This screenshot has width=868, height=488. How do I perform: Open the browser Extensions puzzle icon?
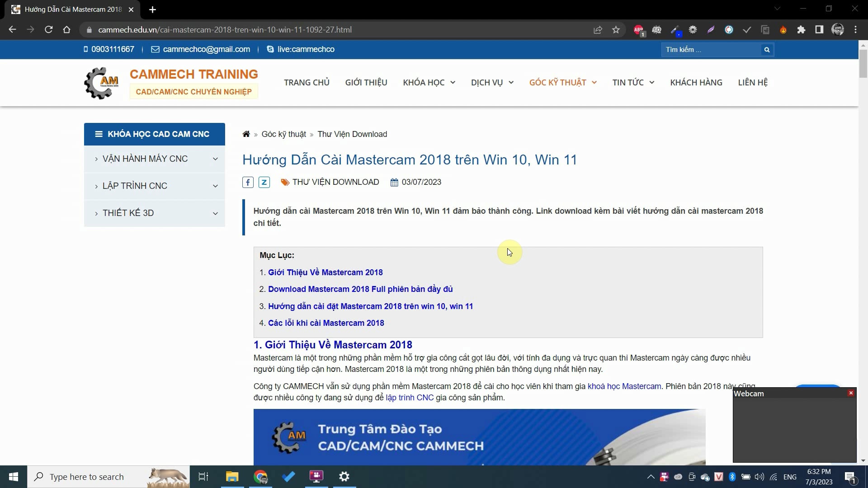coord(801,30)
